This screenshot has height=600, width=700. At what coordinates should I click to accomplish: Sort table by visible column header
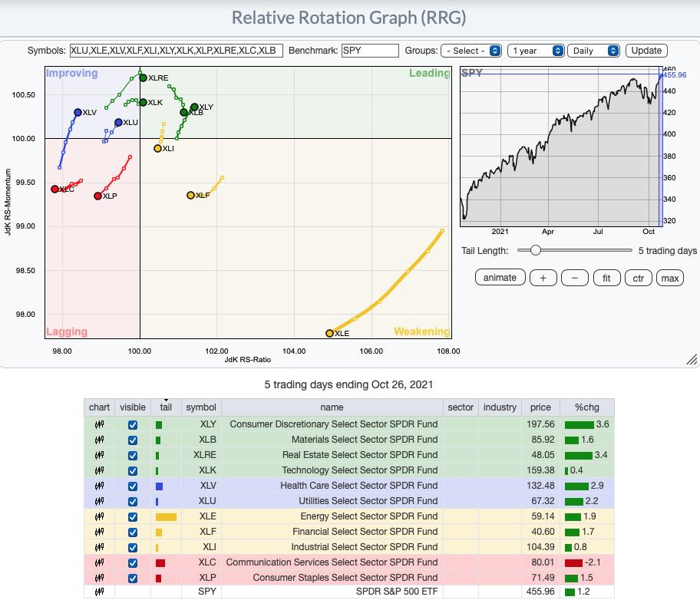coord(133,407)
